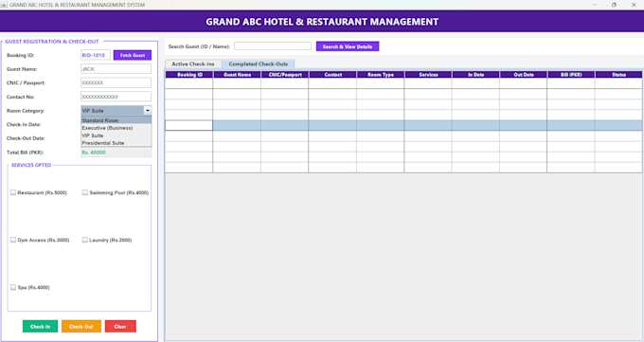Focus the Booking ID input field
Viewport: 644px width, 342px height.
click(96, 55)
